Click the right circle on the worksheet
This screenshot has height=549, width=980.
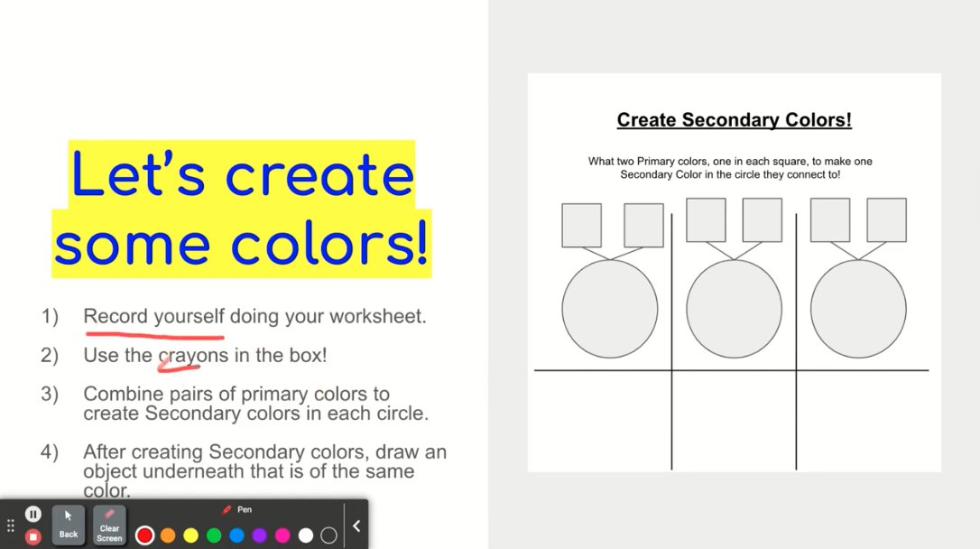click(x=859, y=309)
